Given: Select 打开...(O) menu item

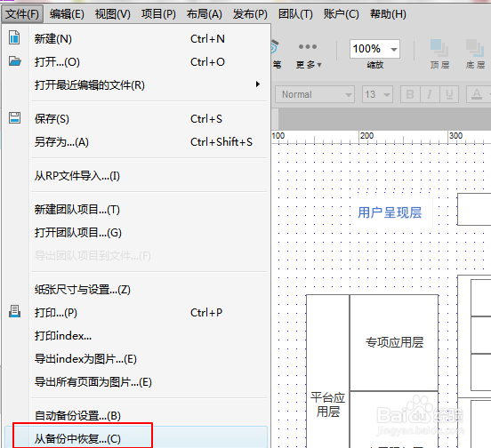Looking at the screenshot, I should pos(136,62).
